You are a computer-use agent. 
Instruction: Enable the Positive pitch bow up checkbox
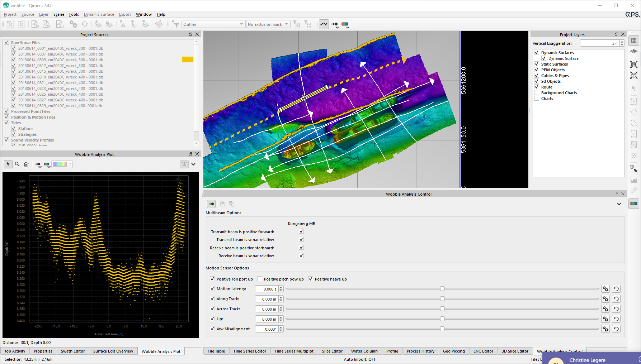pos(260,279)
